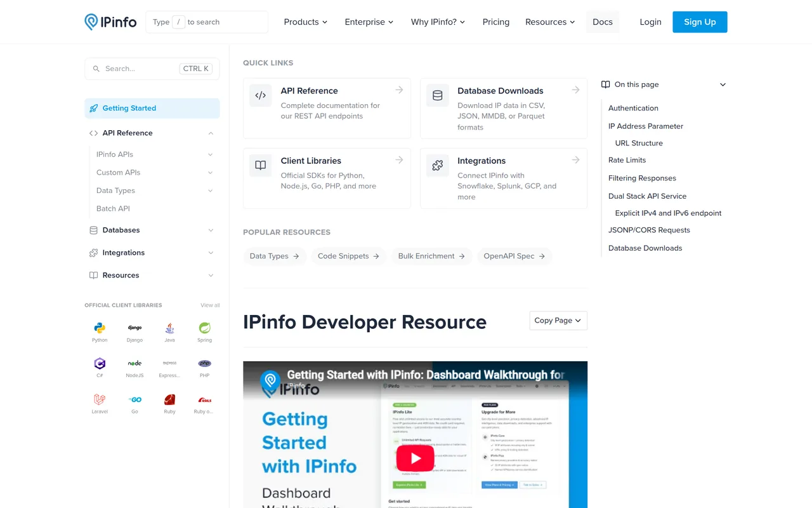Open the Enterprise dropdown menu
Image resolution: width=812 pixels, height=508 pixels.
369,22
